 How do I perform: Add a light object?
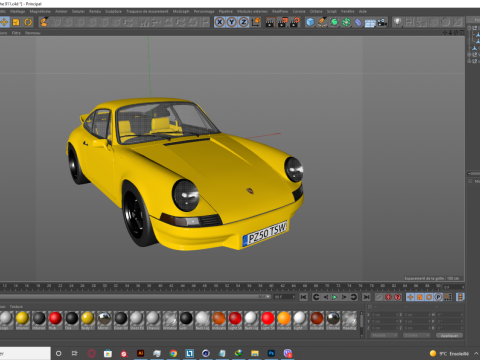click(x=397, y=22)
